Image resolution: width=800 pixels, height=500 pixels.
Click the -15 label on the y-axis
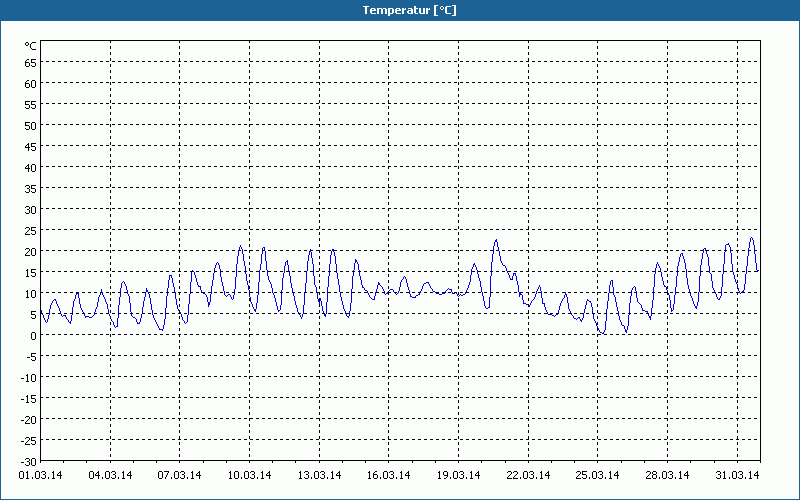29,398
